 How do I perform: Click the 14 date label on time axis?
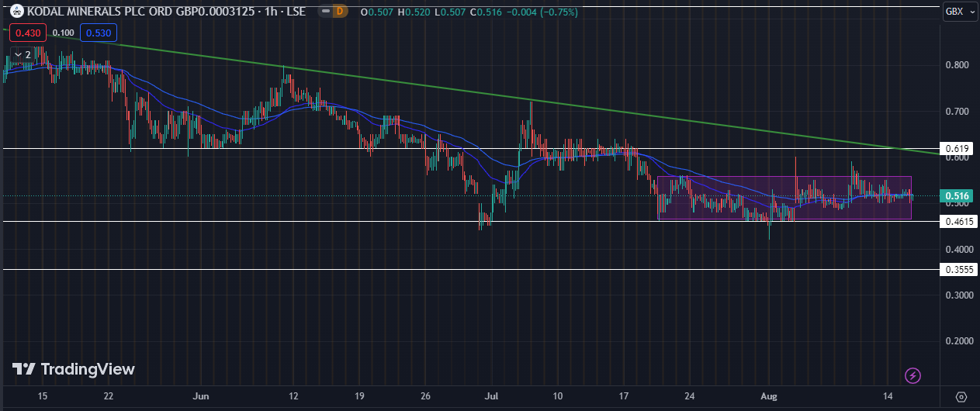point(886,396)
